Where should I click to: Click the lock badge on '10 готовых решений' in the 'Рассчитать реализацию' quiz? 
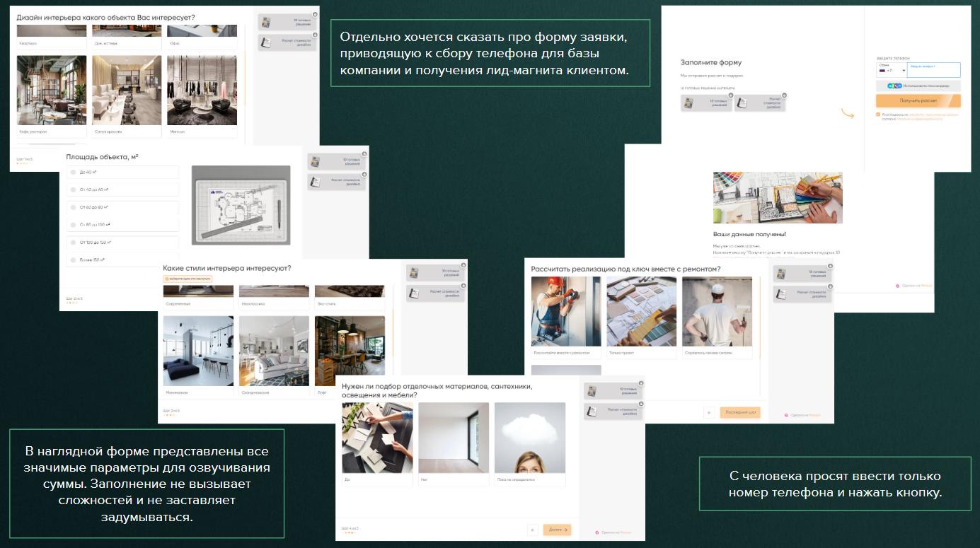click(829, 266)
